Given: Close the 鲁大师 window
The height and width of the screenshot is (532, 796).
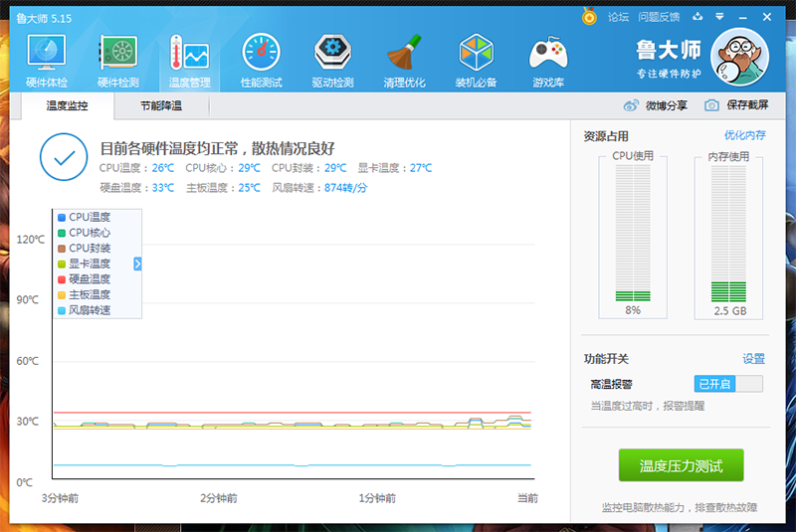Looking at the screenshot, I should click(767, 17).
